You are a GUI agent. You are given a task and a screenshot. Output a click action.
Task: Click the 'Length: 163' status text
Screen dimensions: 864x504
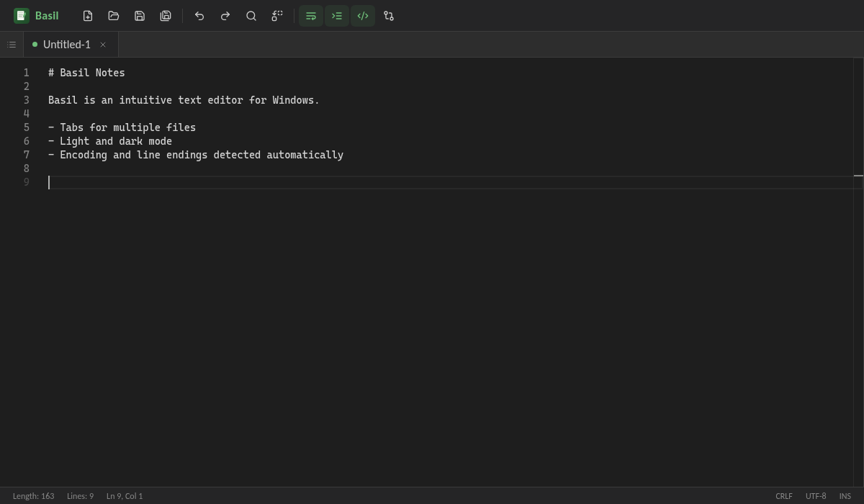pos(33,496)
